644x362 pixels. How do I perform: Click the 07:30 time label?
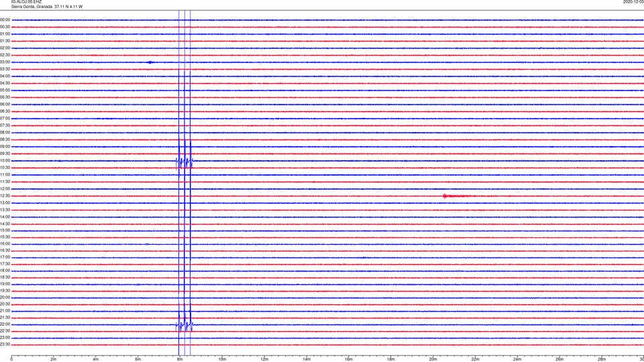tap(5, 125)
